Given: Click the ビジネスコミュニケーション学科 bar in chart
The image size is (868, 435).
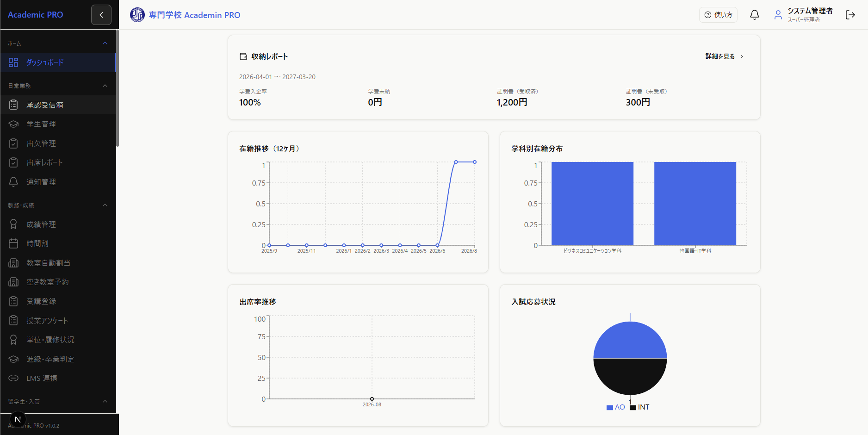Looking at the screenshot, I should tap(592, 204).
